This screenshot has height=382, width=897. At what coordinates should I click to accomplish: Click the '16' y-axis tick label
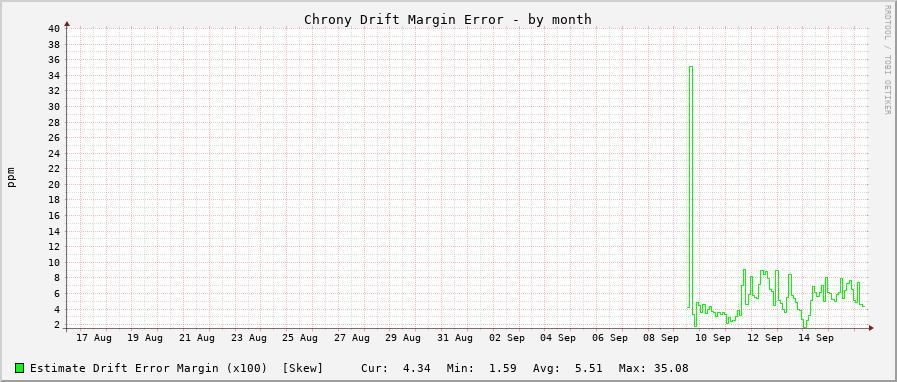click(54, 216)
